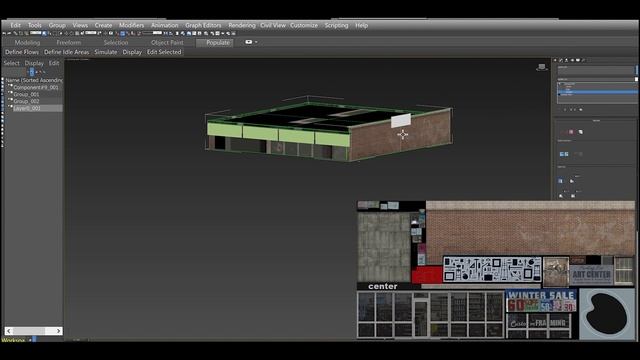Open the Utilities command panel tab
The height and width of the screenshot is (360, 640).
pyautogui.click(x=584, y=60)
